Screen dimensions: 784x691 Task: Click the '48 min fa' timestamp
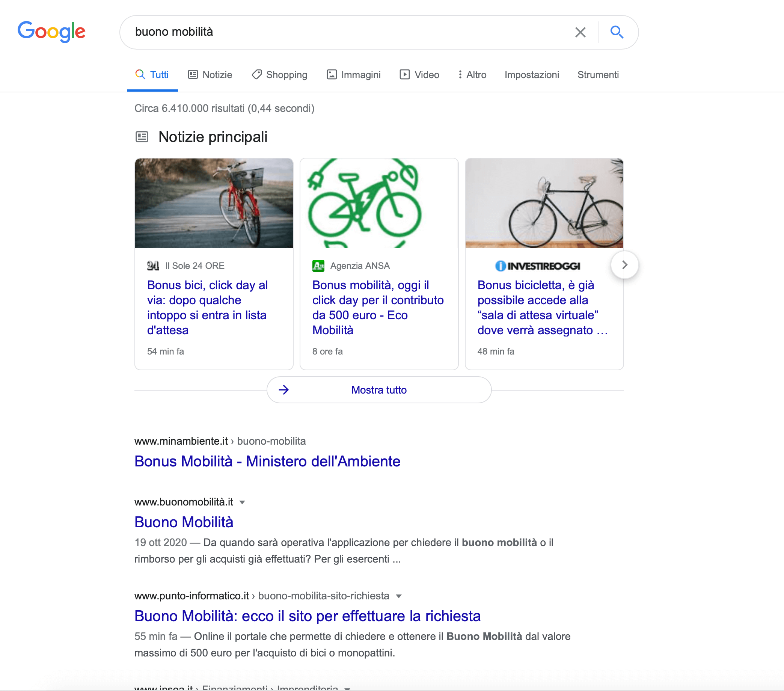pos(496,352)
